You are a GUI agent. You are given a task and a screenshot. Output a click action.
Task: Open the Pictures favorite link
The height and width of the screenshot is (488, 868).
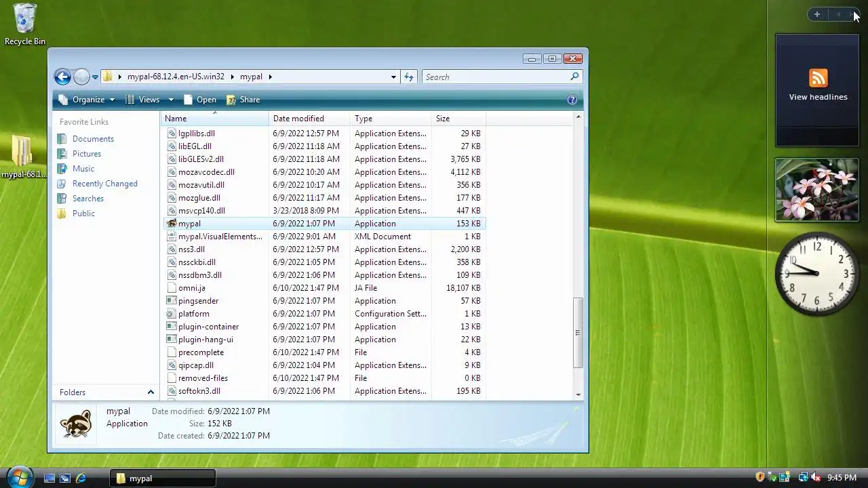pos(87,154)
